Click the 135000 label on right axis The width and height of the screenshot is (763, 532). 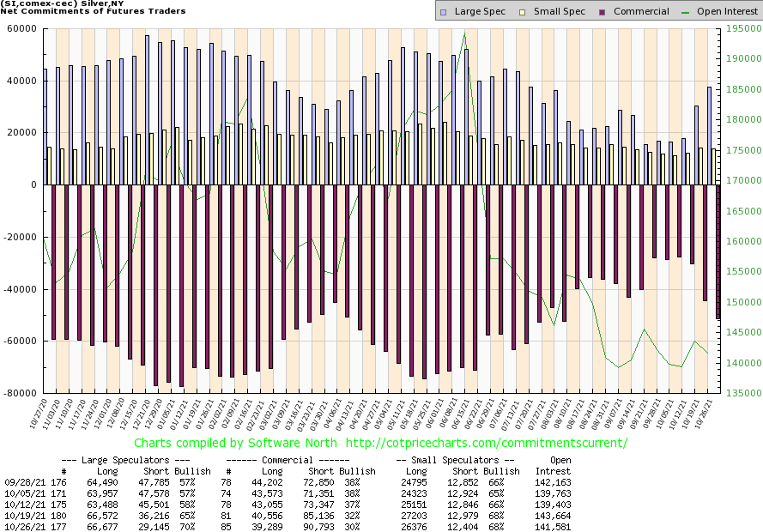[x=741, y=393]
